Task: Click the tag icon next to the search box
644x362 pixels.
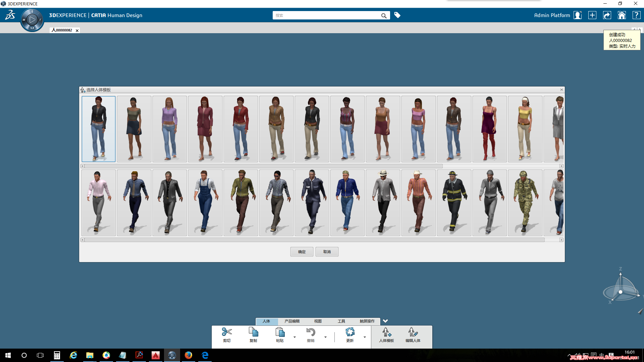Action: [x=397, y=15]
